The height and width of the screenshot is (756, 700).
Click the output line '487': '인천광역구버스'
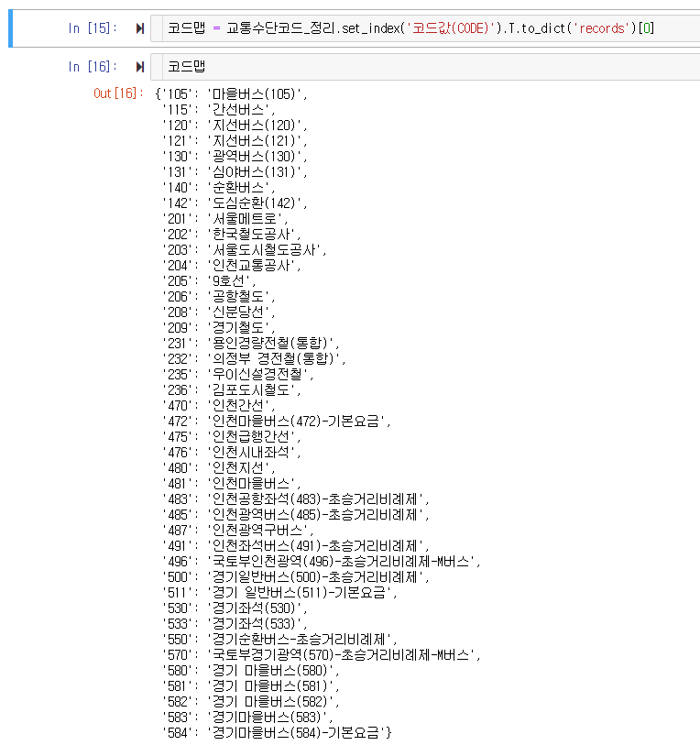coord(237,531)
